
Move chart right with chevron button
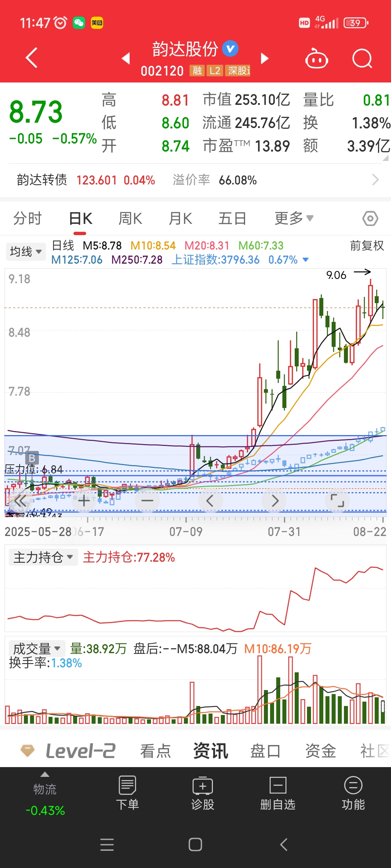(274, 501)
